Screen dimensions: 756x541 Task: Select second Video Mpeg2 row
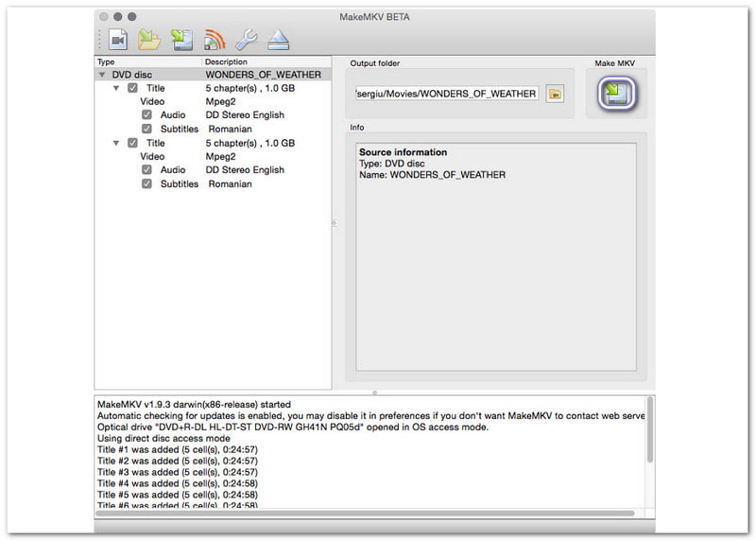click(x=213, y=157)
